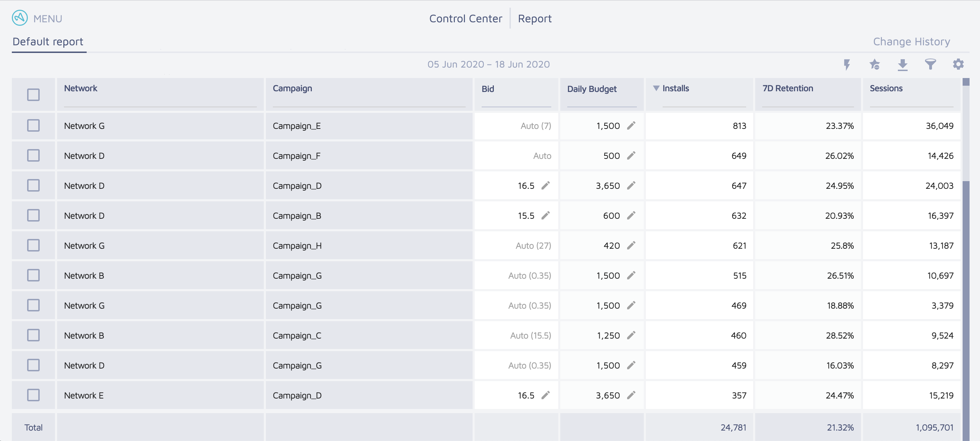Edit daily budget pencil for Campaign_E

(631, 126)
